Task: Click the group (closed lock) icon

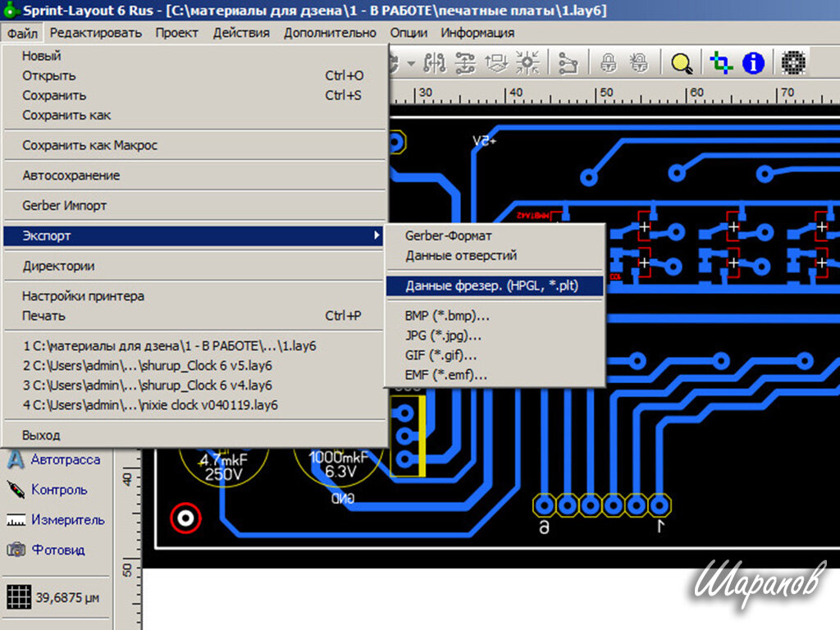Action: [608, 62]
